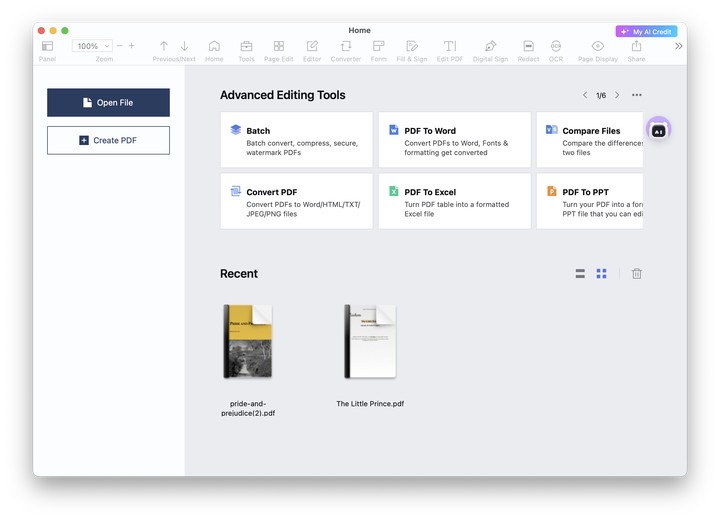Switch Recent to grid view

tap(602, 274)
